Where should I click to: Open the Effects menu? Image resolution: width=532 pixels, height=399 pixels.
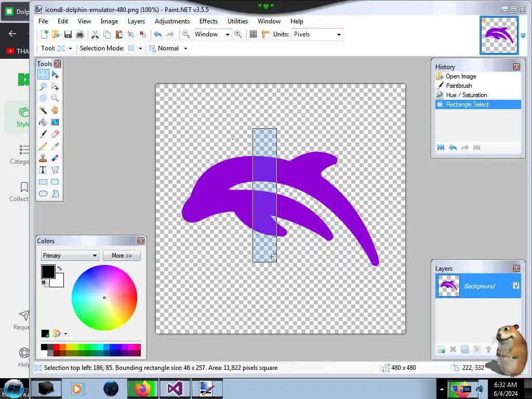coord(208,21)
